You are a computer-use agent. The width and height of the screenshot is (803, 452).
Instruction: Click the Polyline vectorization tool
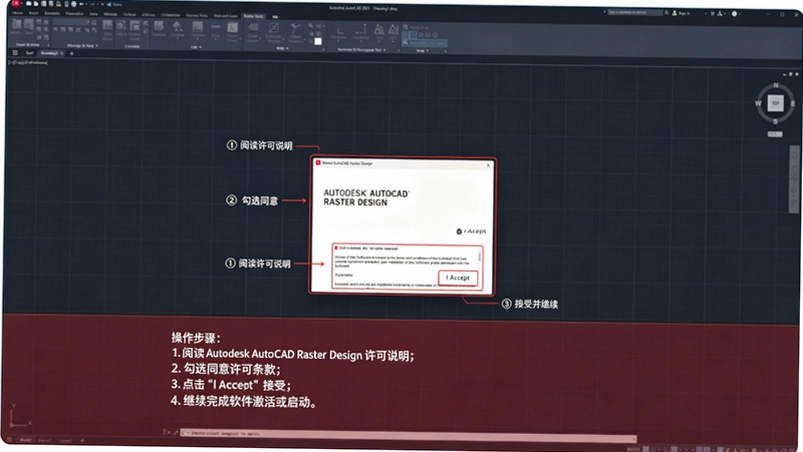coord(339,32)
